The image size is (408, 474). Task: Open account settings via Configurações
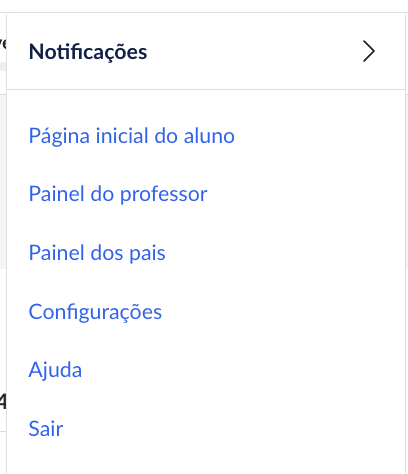[x=95, y=312]
